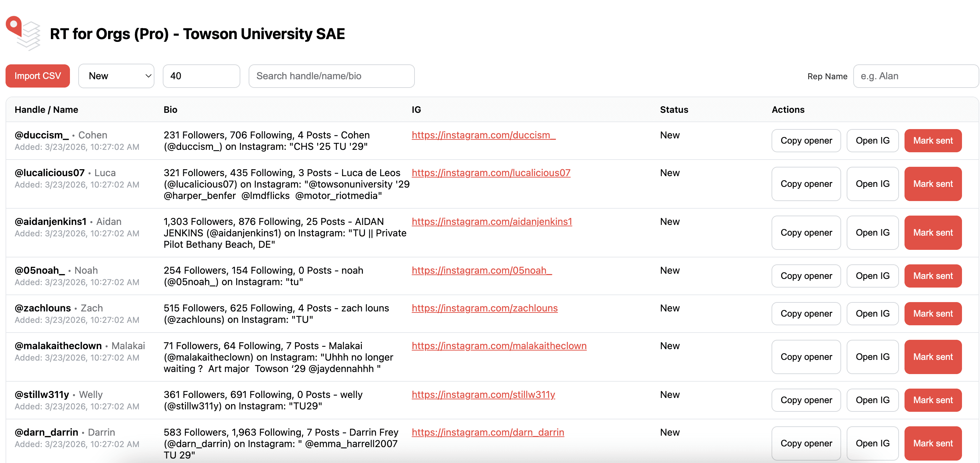This screenshot has width=980, height=463.
Task: Mark @zachlouns as sent
Action: pos(933,314)
